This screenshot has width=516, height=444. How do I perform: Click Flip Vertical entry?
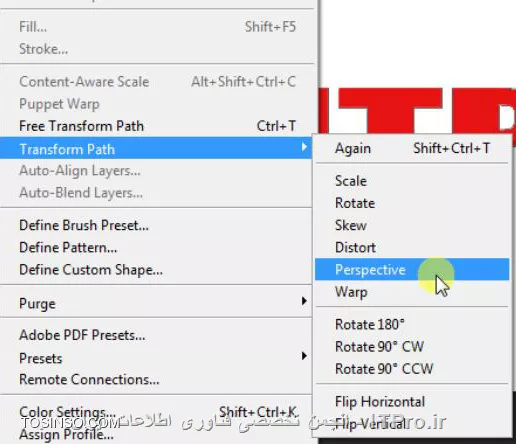(412, 424)
